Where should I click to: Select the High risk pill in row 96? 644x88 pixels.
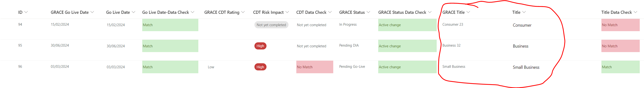coord(260,67)
